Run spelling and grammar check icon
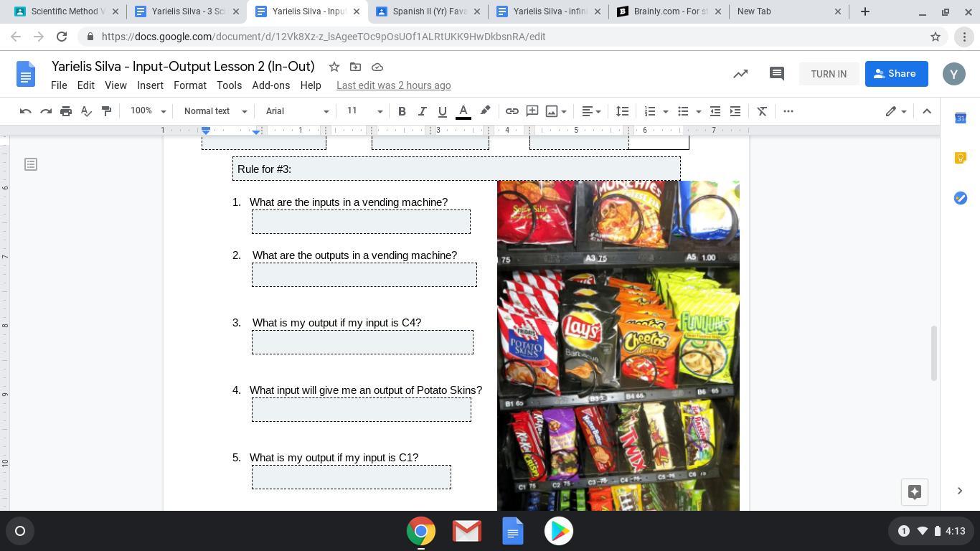This screenshot has width=980, height=551. point(86,111)
